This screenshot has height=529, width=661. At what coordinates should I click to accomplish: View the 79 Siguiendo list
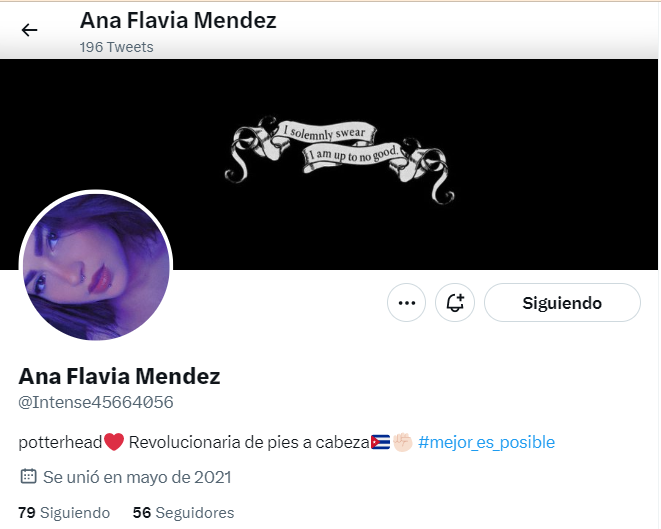64,513
